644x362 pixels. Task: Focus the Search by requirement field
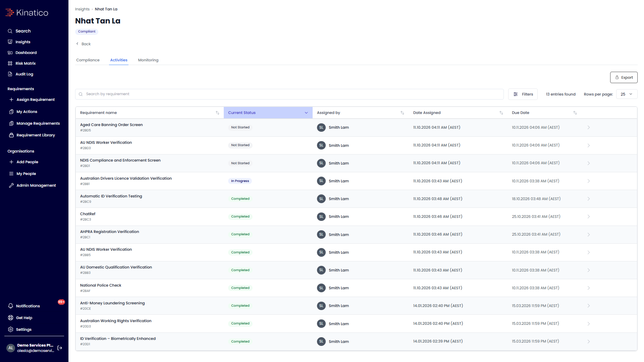click(289, 94)
